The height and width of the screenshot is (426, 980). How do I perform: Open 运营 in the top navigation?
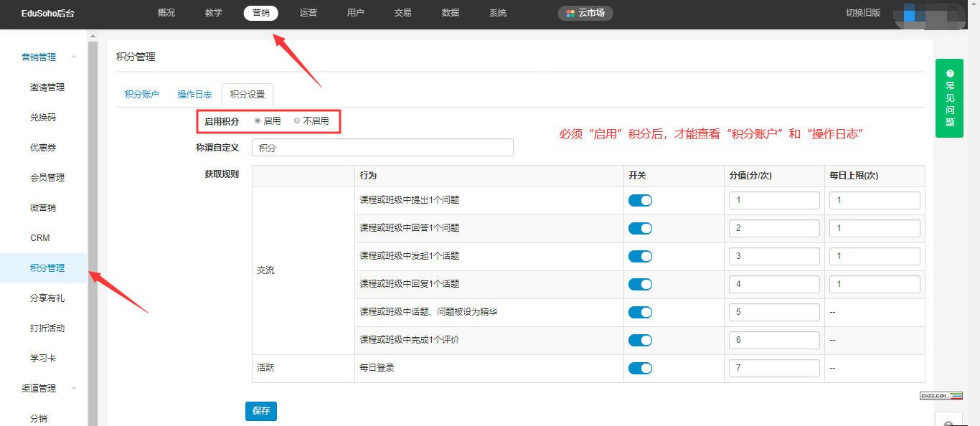308,13
